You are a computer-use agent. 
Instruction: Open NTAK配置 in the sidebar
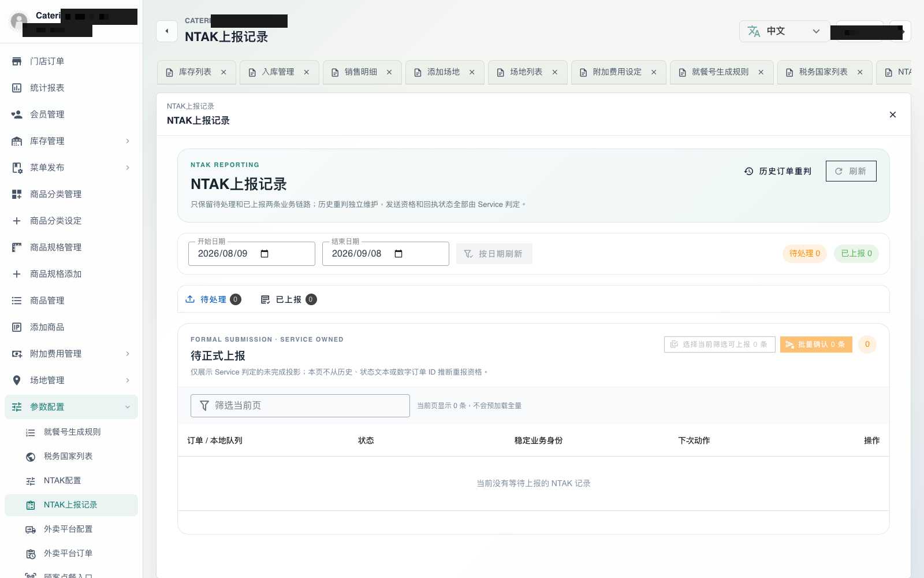(71, 481)
